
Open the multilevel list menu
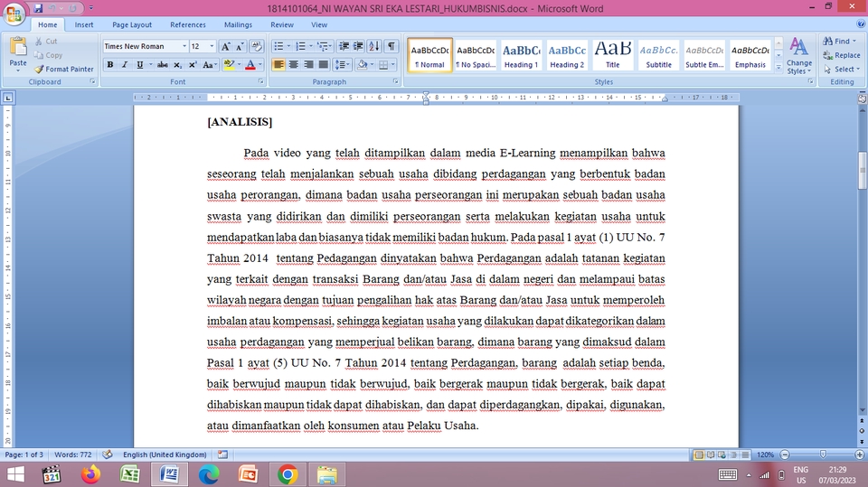coord(324,46)
